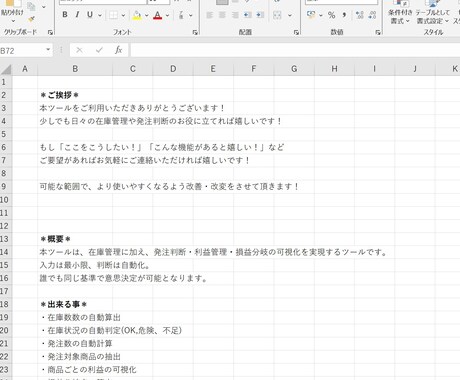Expand the phonetic guide dropdown arrow
This screenshot has height=380, width=460.
(191, 15)
